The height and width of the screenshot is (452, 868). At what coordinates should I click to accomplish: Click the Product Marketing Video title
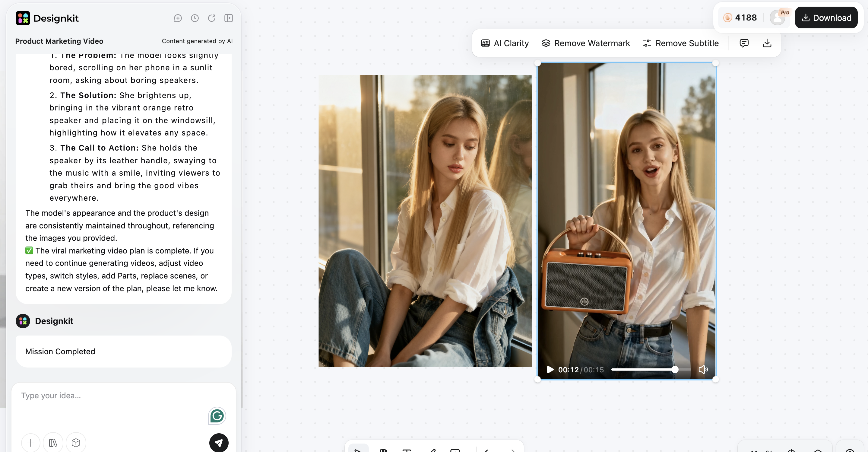pos(59,41)
